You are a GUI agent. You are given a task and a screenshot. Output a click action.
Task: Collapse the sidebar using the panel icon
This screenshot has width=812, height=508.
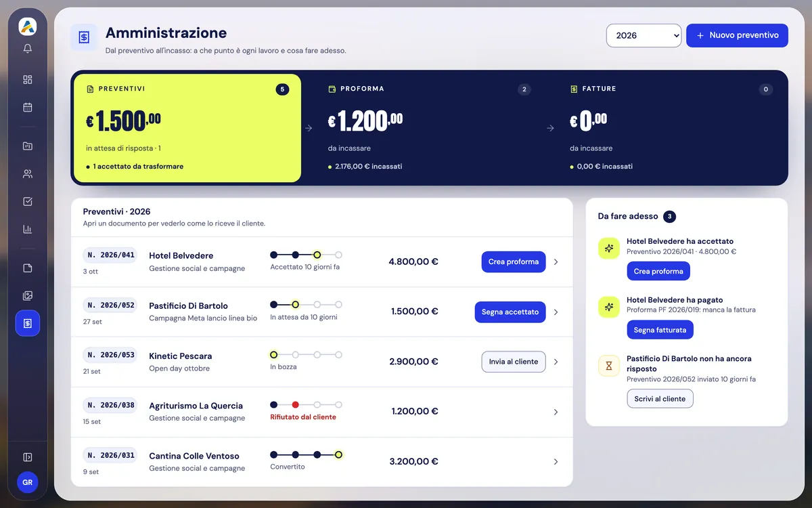click(x=28, y=457)
